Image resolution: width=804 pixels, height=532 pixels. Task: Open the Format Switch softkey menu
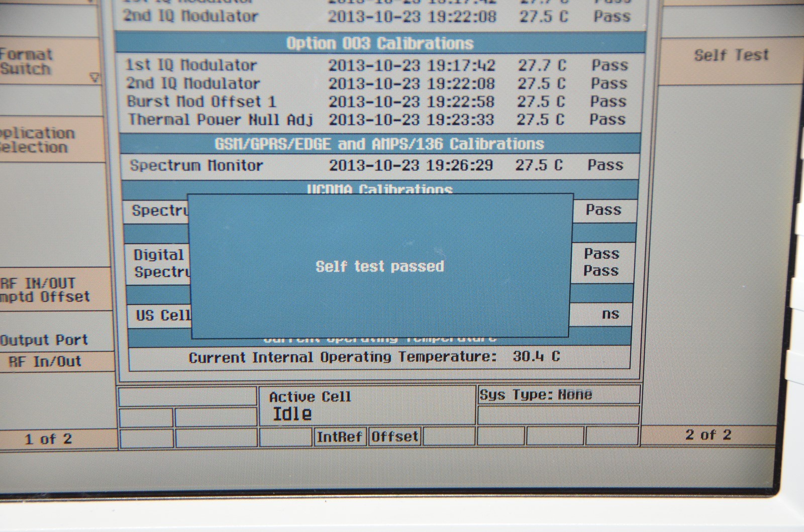tap(30, 61)
